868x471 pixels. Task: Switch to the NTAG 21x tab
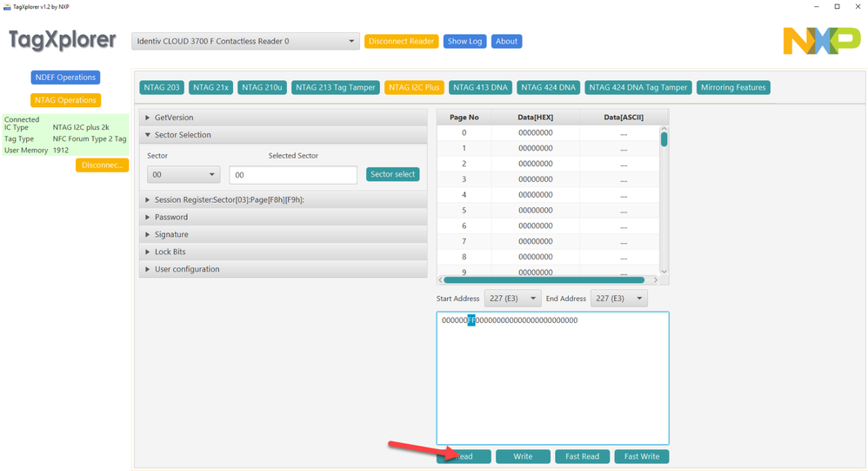click(x=210, y=88)
